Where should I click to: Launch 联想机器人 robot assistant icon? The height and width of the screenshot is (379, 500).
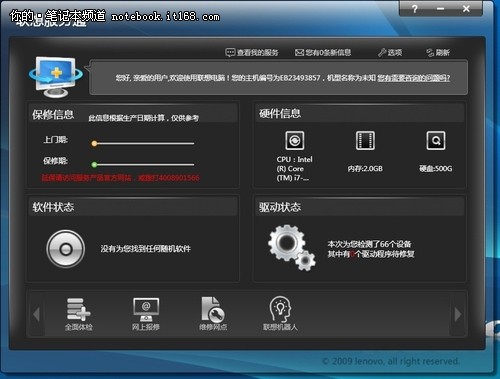tap(280, 313)
